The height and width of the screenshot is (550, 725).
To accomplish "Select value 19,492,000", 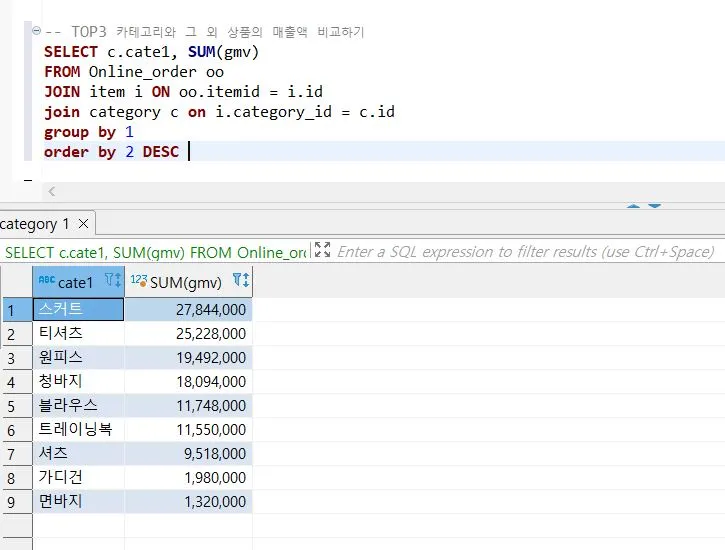I will (x=188, y=357).
